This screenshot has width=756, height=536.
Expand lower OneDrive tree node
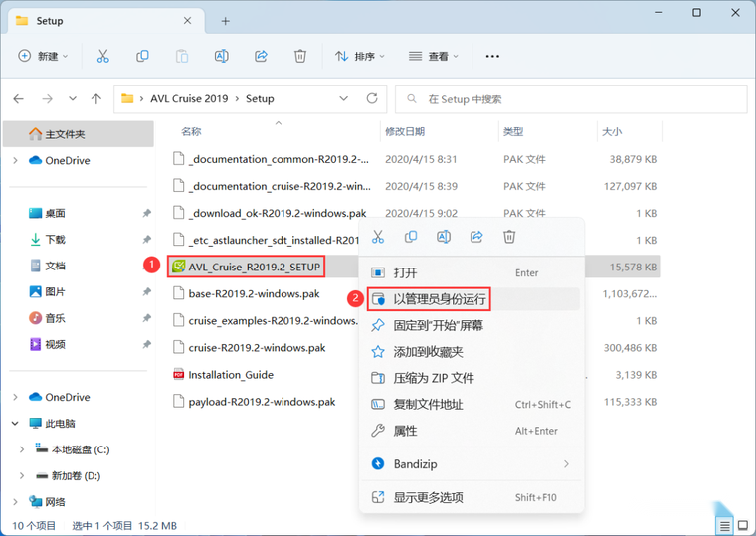pos(15,397)
